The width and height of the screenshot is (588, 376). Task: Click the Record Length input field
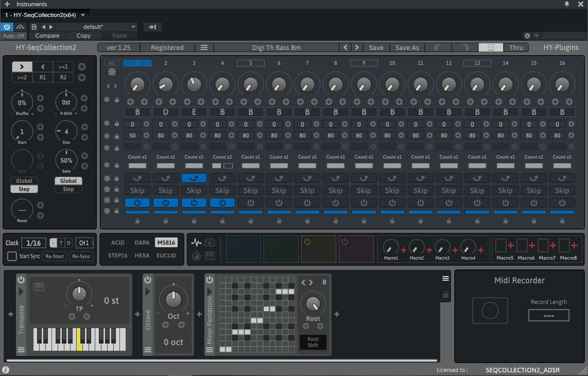[549, 315]
